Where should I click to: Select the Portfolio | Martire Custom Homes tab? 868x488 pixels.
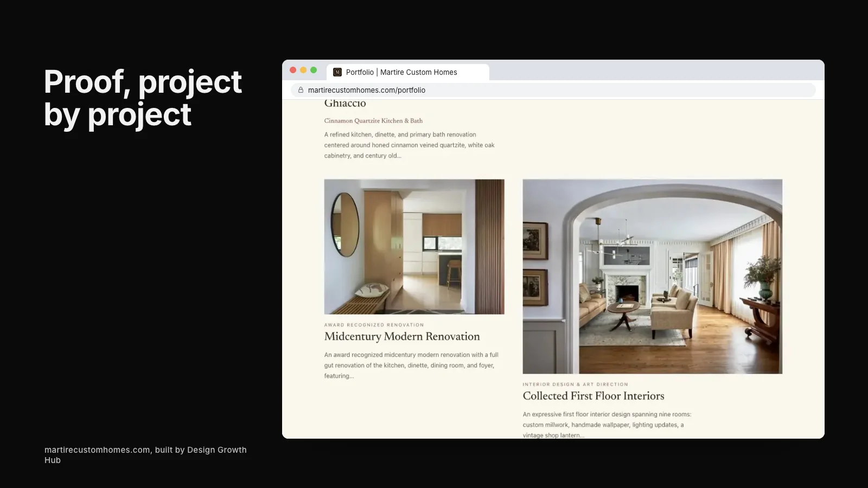(x=407, y=72)
